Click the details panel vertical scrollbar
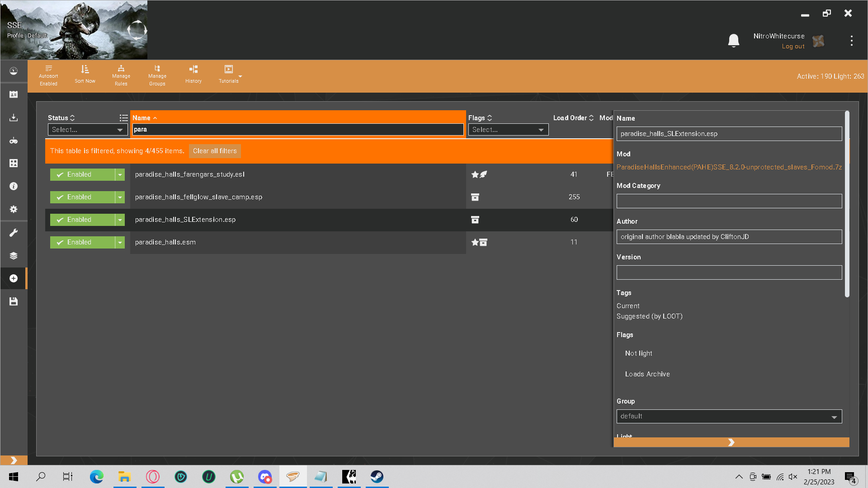This screenshot has width=868, height=488. coord(847,203)
